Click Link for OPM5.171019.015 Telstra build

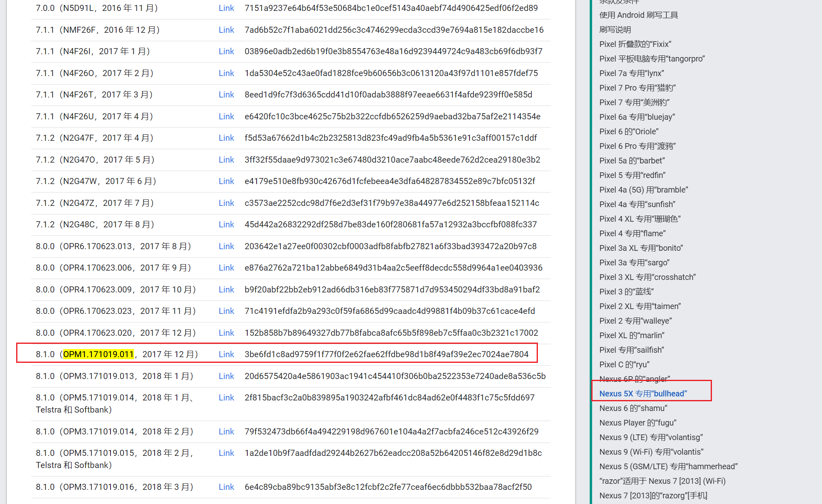pyautogui.click(x=226, y=453)
